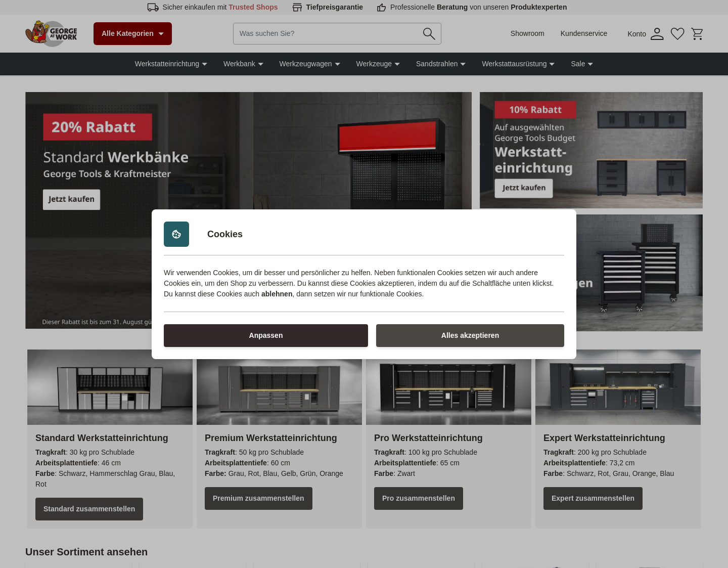Click the 'Pro Werkstatteinrichtung' heading
The height and width of the screenshot is (568, 728).
pyautogui.click(x=428, y=438)
